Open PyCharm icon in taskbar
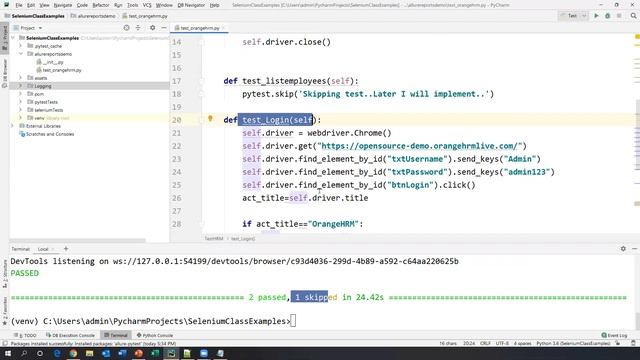640x360 pixels. click(171, 353)
